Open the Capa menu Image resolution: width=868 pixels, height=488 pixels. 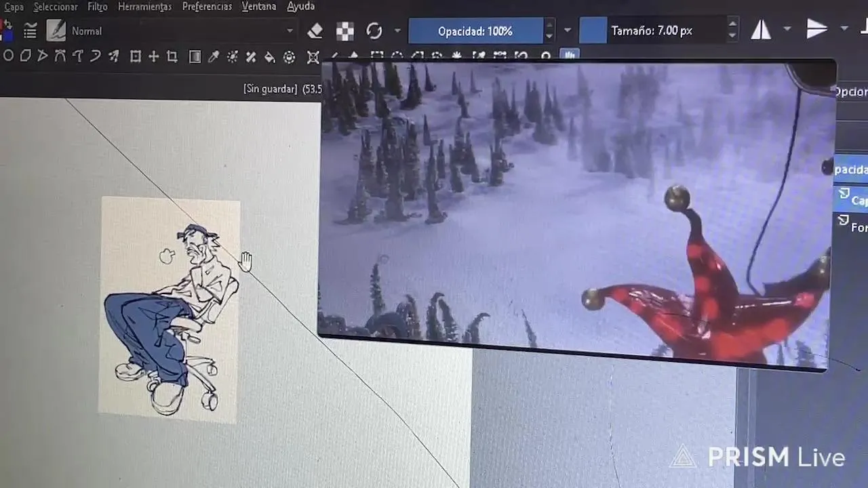pos(13,7)
